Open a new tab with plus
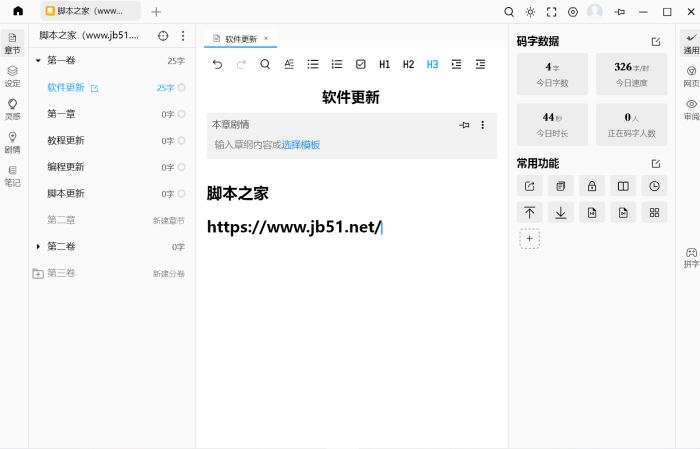Screen dimensions: 700x449 tap(156, 12)
